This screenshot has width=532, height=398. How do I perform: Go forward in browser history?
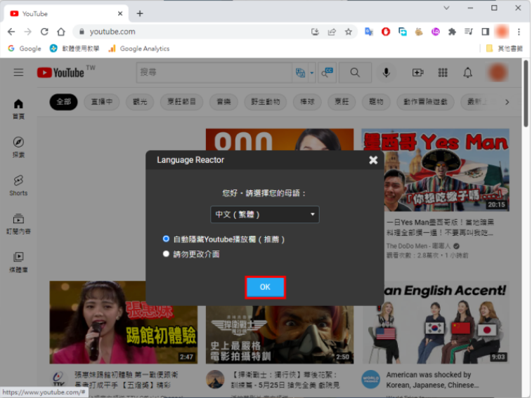[28, 32]
